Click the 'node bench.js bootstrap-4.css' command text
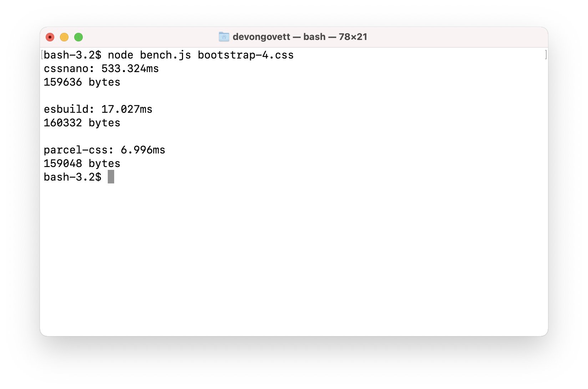Image resolution: width=588 pixels, height=389 pixels. tap(201, 55)
